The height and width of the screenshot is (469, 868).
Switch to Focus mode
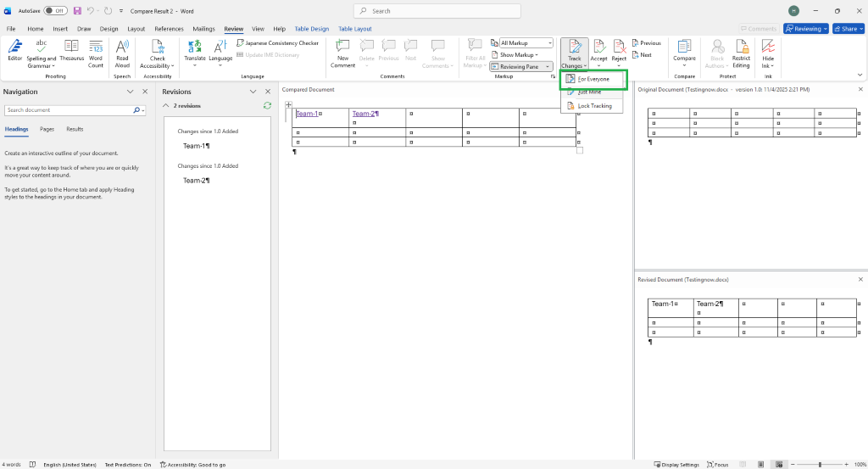(717, 465)
